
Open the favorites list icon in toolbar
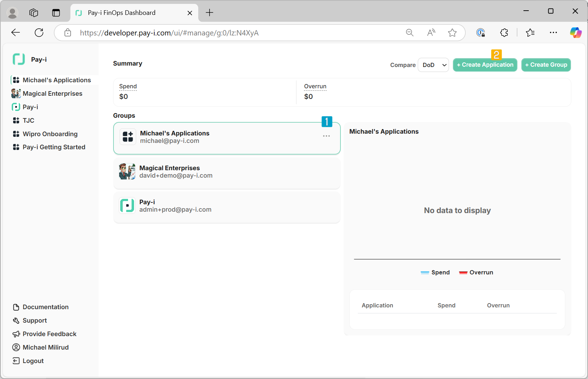pos(530,33)
